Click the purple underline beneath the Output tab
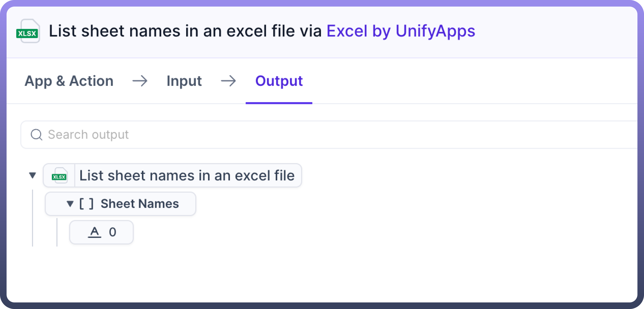Image resolution: width=644 pixels, height=309 pixels. (x=279, y=103)
